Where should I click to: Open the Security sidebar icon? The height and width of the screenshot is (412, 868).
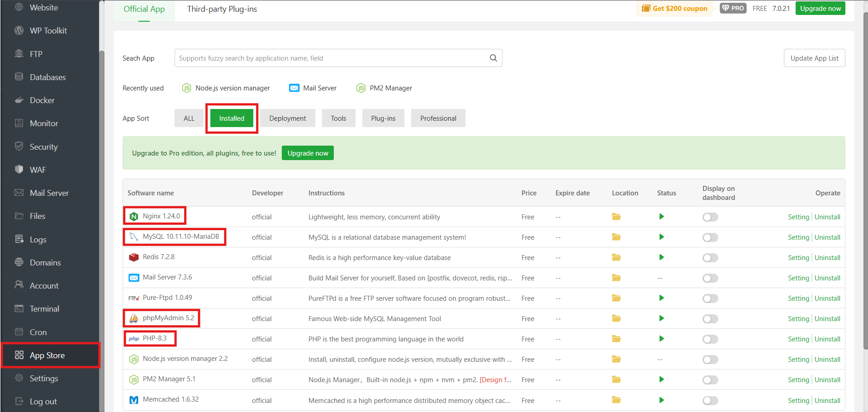[19, 147]
